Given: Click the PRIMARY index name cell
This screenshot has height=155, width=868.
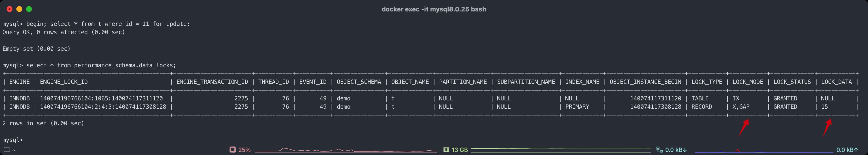Looking at the screenshot, I should click(577, 107).
